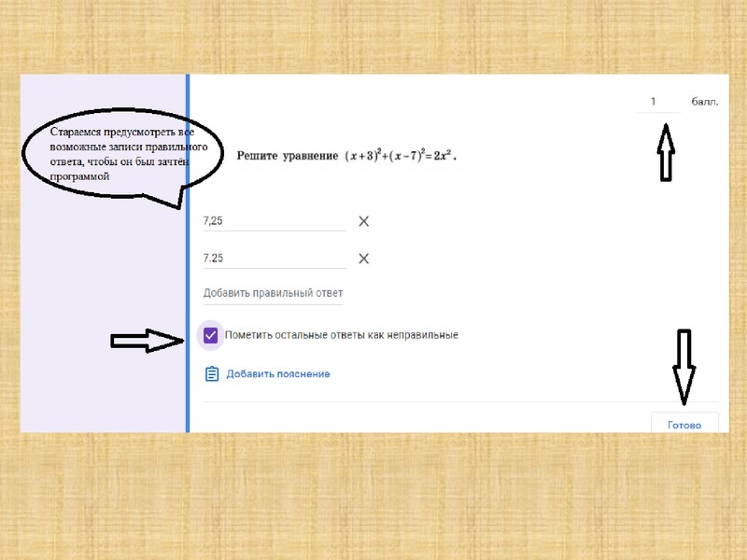Click into the "7,25" answer field
This screenshot has width=747, height=560.
click(x=274, y=221)
